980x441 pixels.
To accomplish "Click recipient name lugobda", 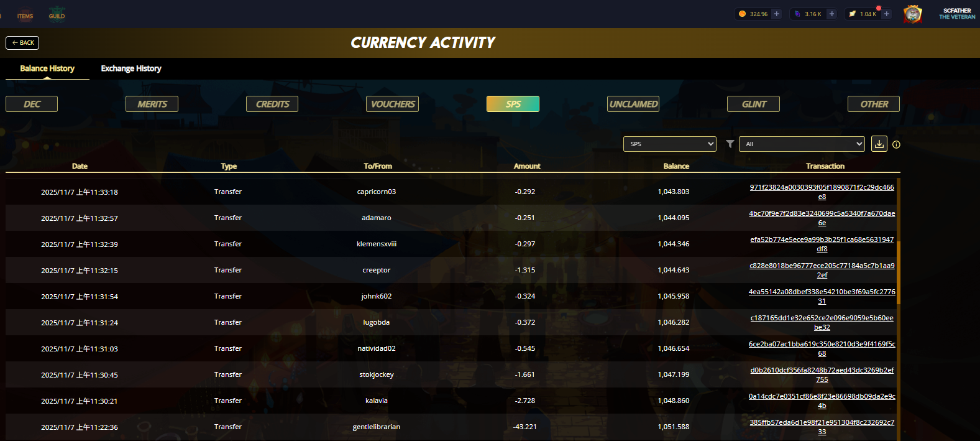I will click(377, 322).
